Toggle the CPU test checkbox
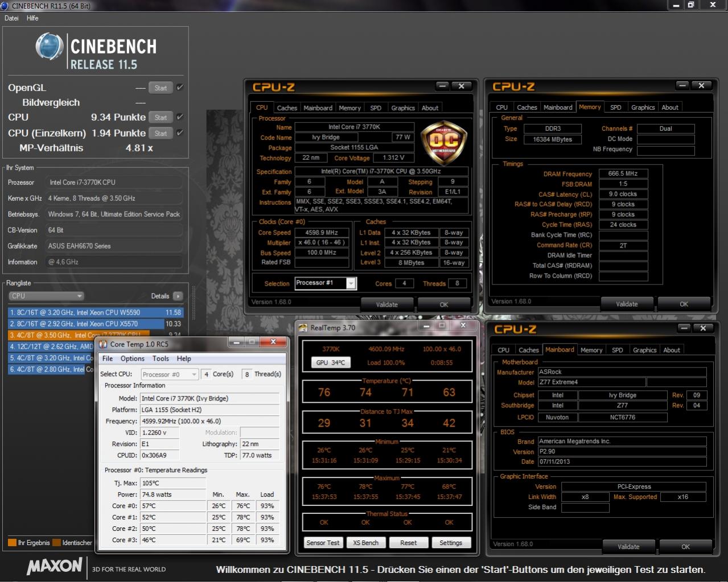Viewport: 728px width, 582px height. 180,117
